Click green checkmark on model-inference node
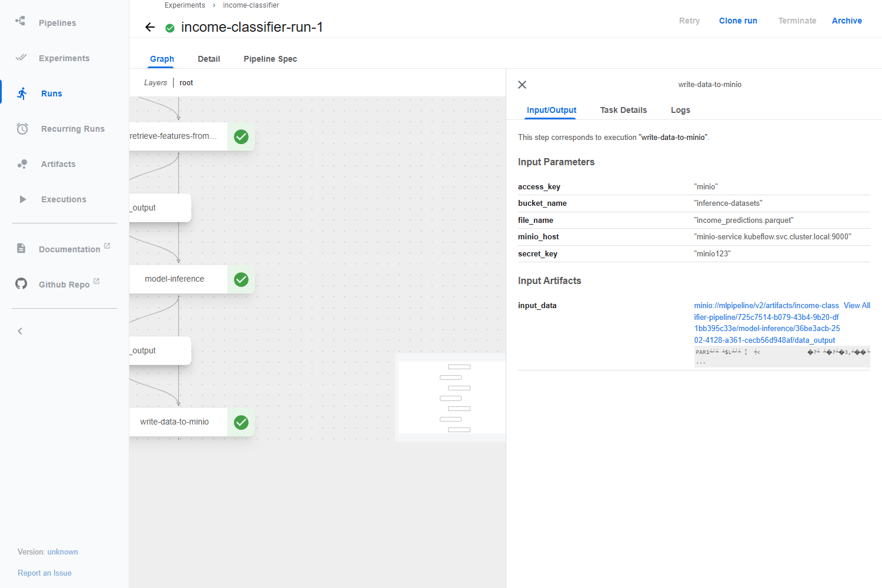 point(241,279)
